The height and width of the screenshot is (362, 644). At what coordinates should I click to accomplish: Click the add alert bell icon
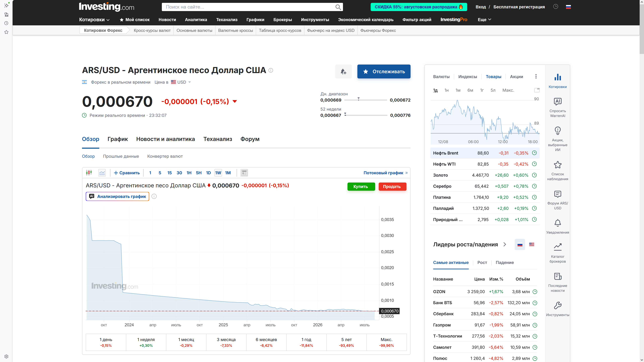[343, 71]
